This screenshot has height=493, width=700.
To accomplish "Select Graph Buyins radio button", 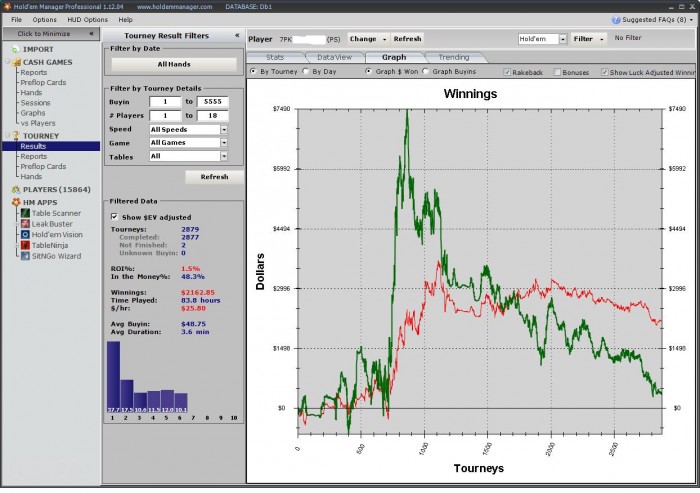I will tap(425, 71).
